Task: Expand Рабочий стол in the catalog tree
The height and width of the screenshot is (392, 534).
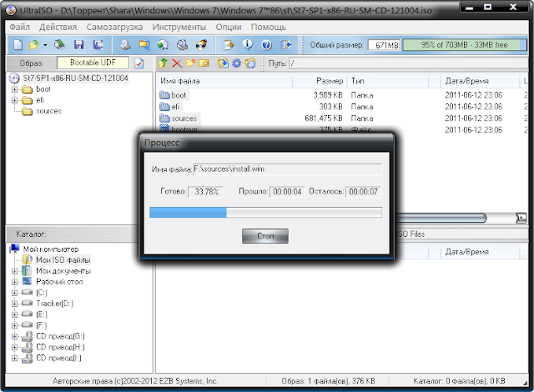Action: (x=14, y=282)
